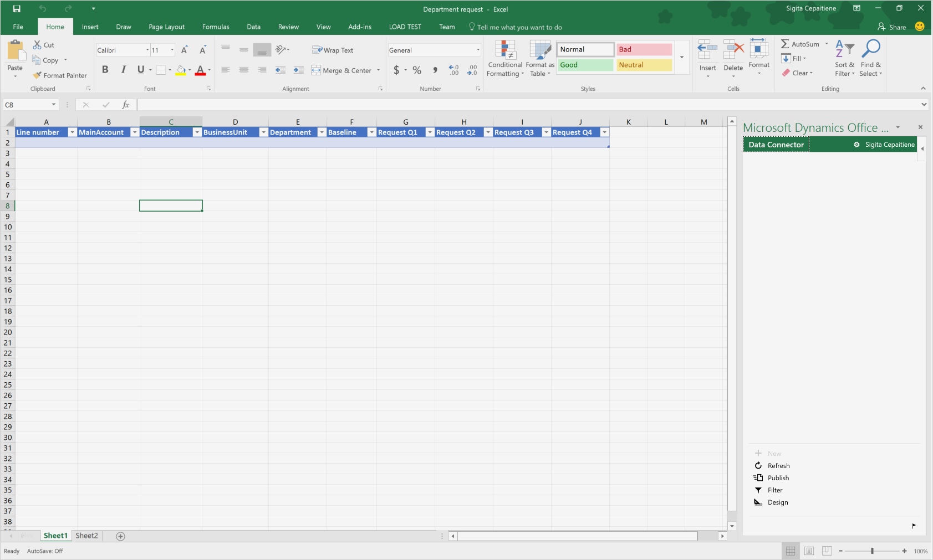Open the font size dropdown
The width and height of the screenshot is (933, 560).
click(x=171, y=50)
